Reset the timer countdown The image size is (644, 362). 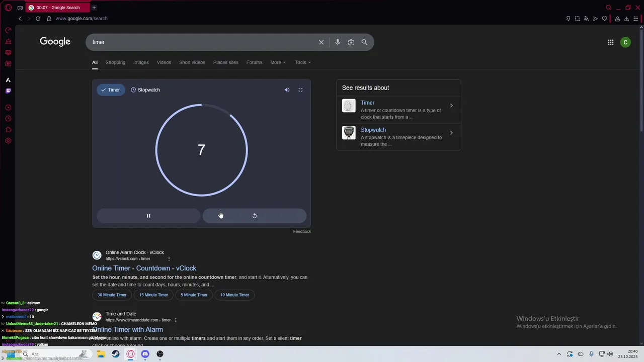254,216
